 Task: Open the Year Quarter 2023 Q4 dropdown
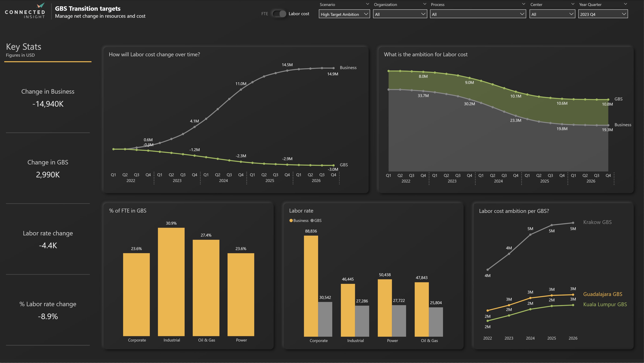click(x=603, y=14)
